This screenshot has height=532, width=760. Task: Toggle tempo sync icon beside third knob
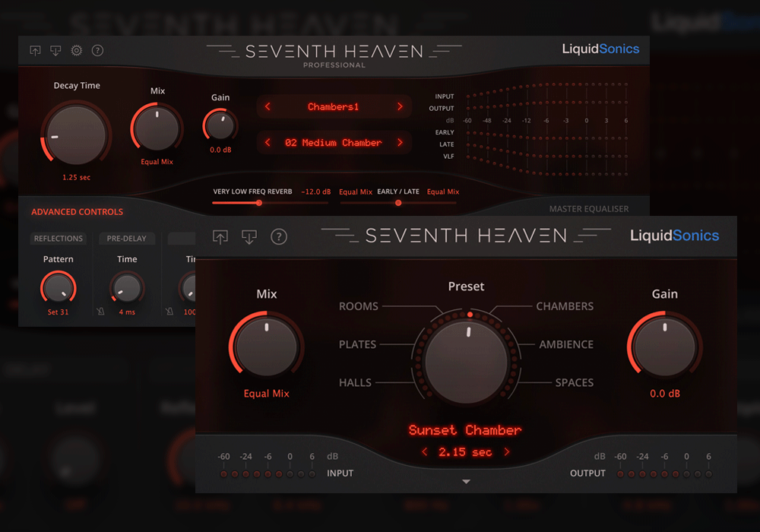point(169,312)
